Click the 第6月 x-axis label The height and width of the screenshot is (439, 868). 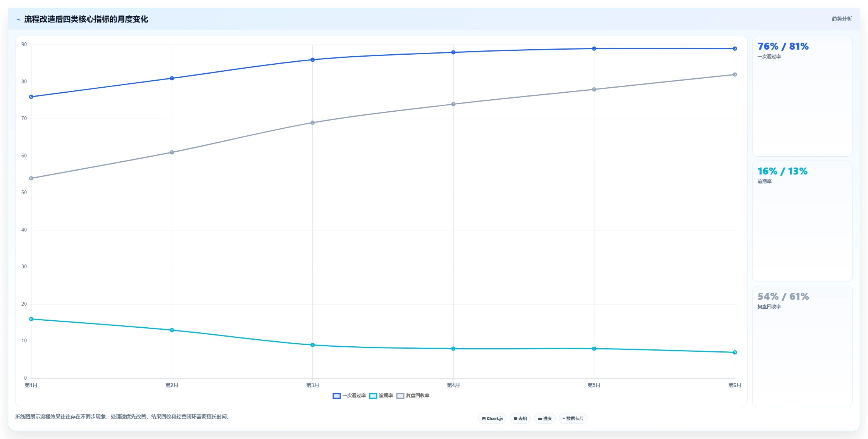(x=735, y=385)
